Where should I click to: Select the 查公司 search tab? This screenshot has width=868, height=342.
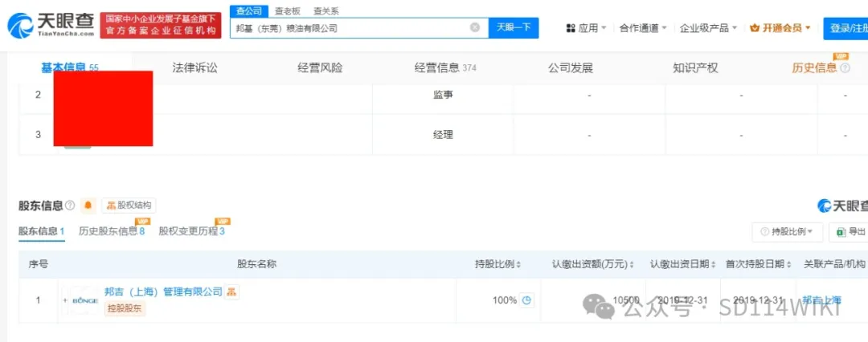point(249,11)
